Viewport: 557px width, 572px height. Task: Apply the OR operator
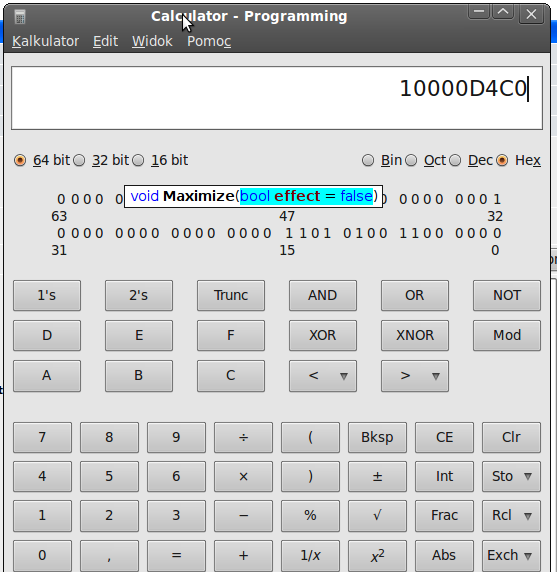point(415,295)
